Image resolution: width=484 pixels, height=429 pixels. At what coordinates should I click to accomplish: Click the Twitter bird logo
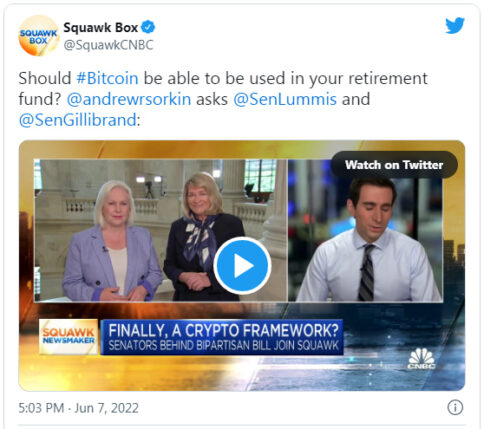(x=455, y=25)
